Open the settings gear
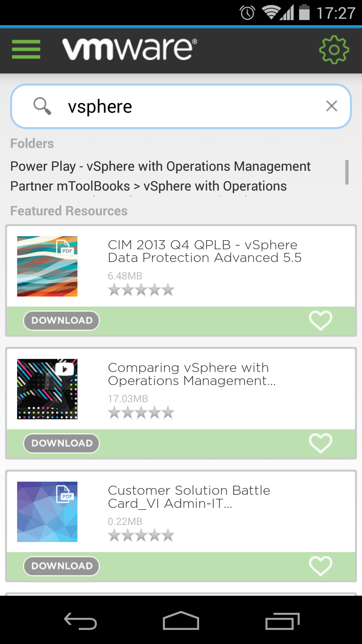362x644 pixels. (x=333, y=50)
